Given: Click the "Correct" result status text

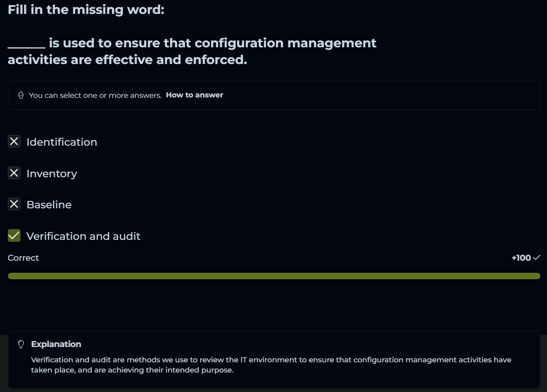Looking at the screenshot, I should (23, 258).
